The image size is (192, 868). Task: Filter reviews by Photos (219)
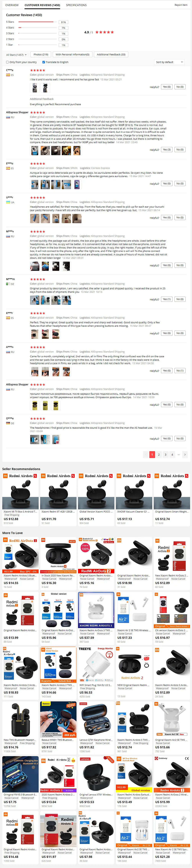[x=41, y=54]
